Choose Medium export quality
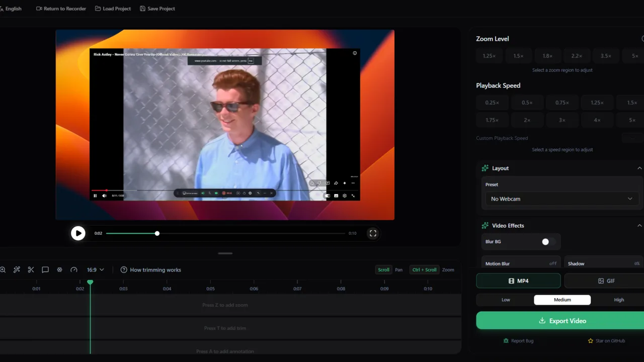The height and width of the screenshot is (362, 644). (562, 300)
